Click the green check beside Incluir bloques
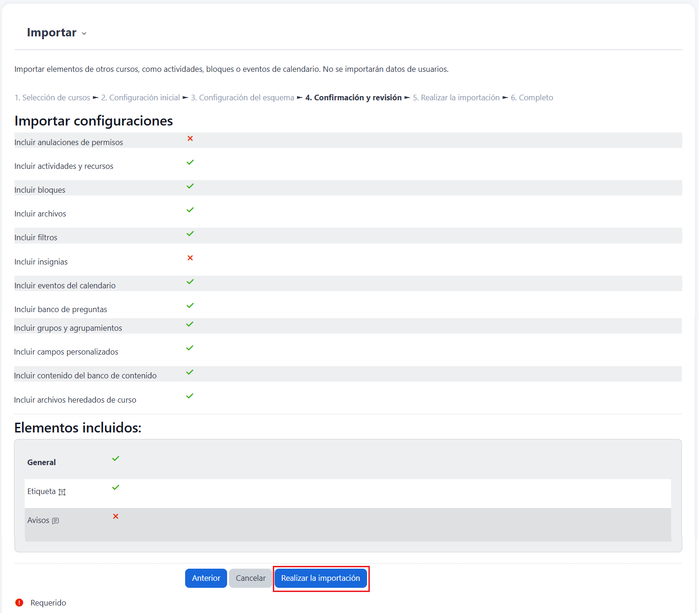Screen dimensions: 700x613 coord(190,186)
